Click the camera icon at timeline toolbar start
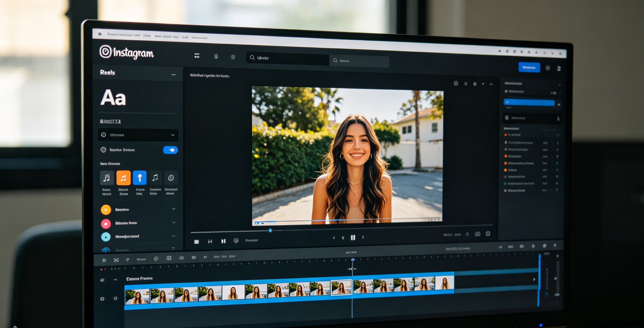 pyautogui.click(x=104, y=260)
